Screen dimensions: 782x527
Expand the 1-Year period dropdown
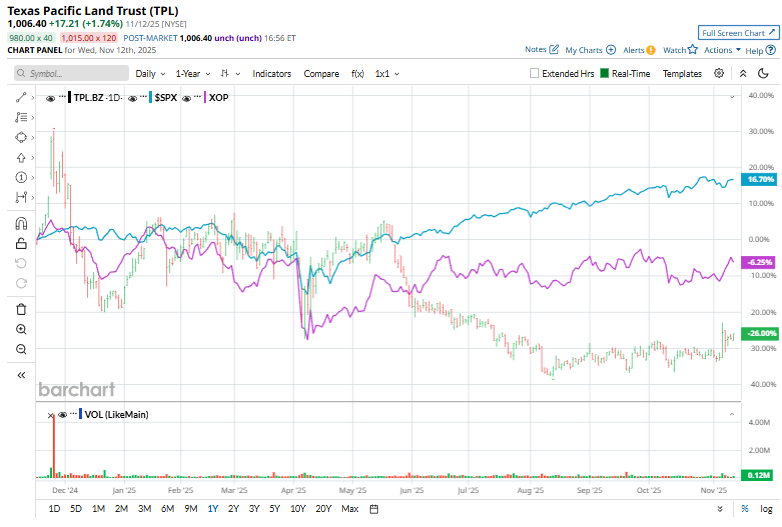193,74
